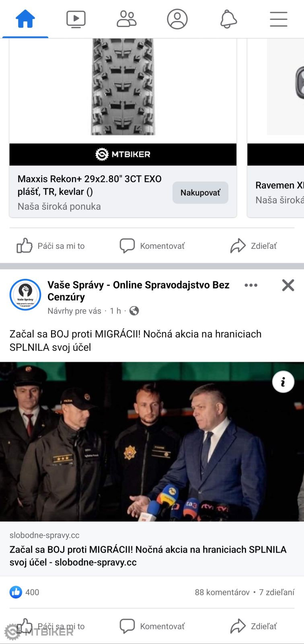Viewport: 304px width, 644px height.
Task: Open the hamburger menu
Action: pyautogui.click(x=279, y=19)
